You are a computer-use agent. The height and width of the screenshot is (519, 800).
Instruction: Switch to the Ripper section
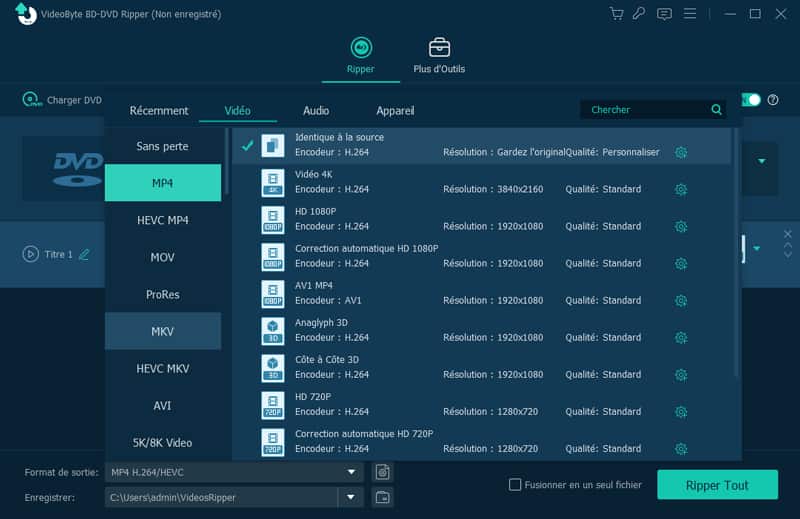pyautogui.click(x=361, y=56)
